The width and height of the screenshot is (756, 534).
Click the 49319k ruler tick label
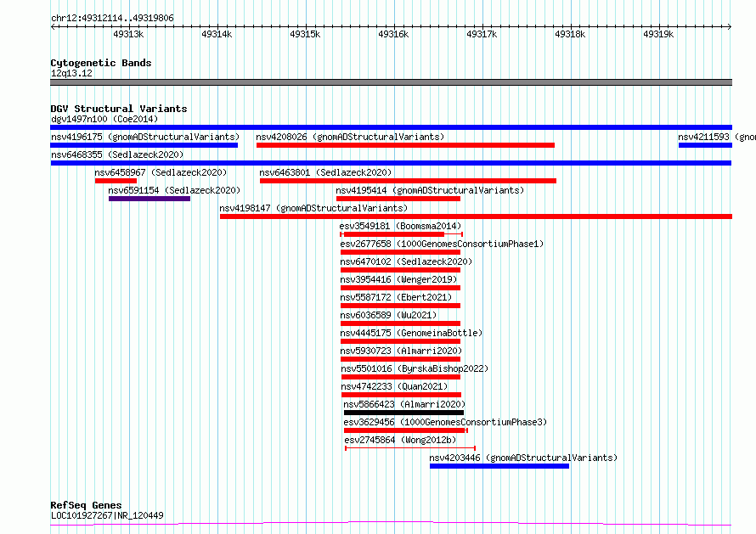click(x=658, y=34)
